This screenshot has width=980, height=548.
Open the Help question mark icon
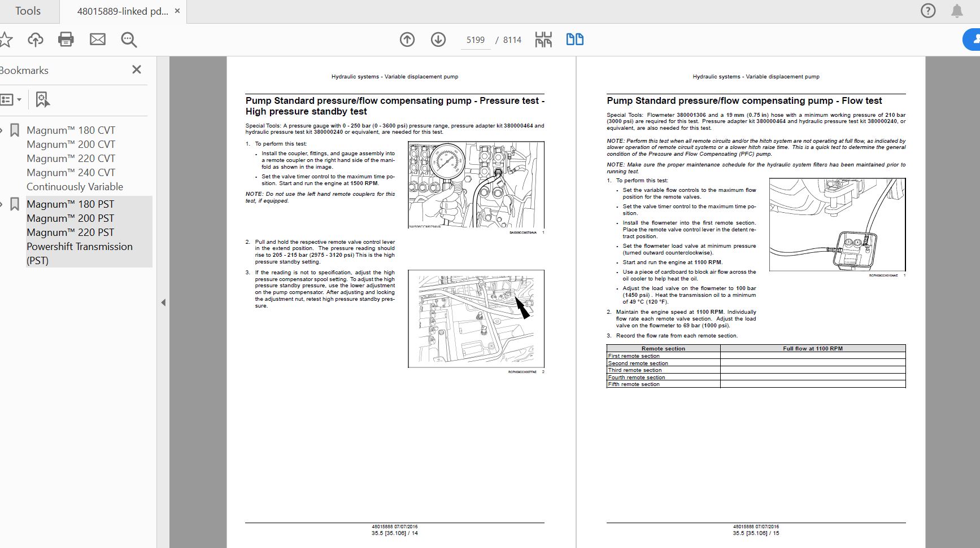(x=928, y=11)
